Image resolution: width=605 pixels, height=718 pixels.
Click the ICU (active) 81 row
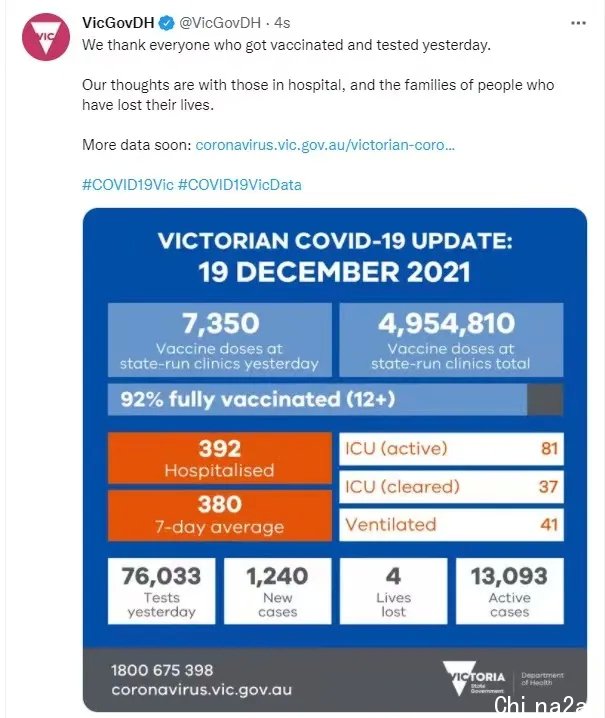click(451, 449)
